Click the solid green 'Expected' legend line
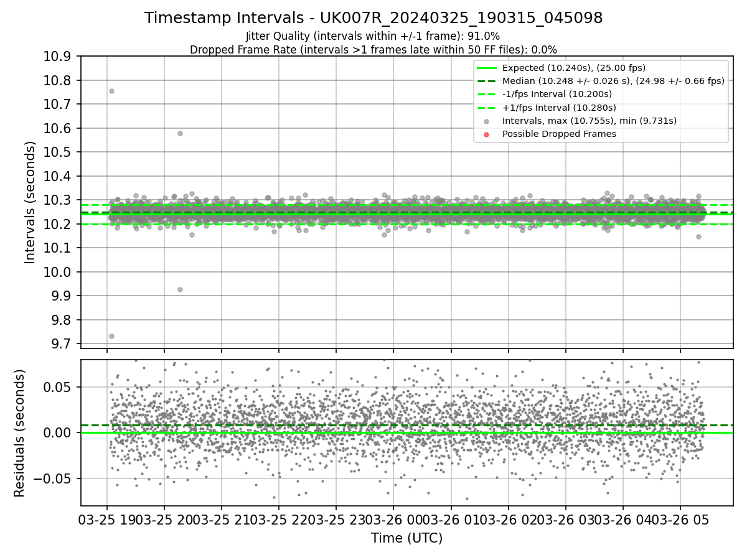Image resolution: width=747 pixels, height=560 pixels. click(x=487, y=68)
